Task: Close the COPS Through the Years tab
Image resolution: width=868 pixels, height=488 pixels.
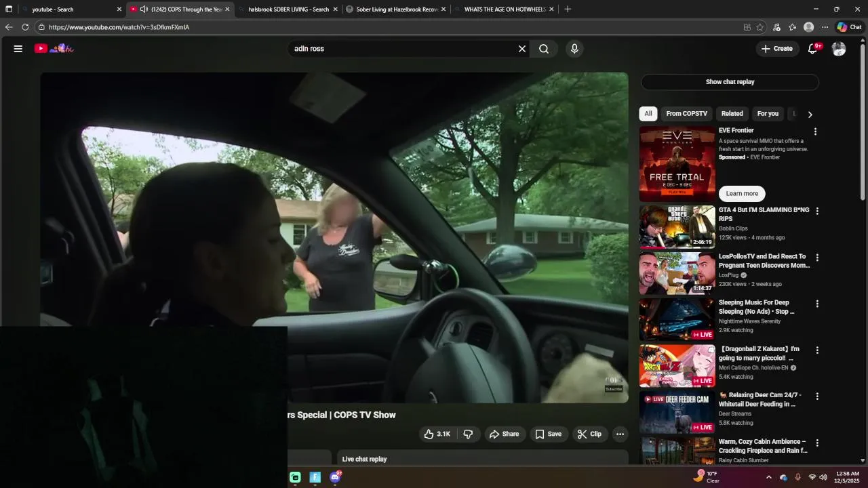Action: (227, 9)
